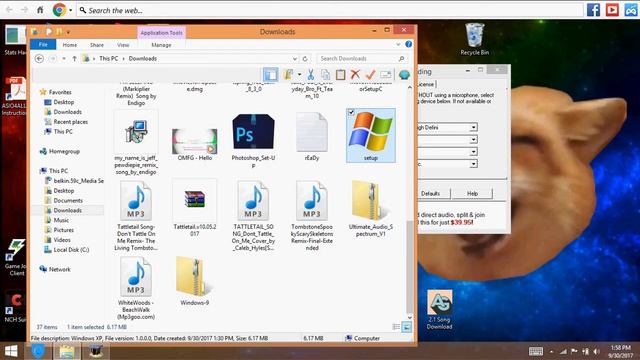Viewport: 640px width, 360px height.
Task: Select the Tattletail.v10.05.2017 archive
Action: (x=195, y=208)
